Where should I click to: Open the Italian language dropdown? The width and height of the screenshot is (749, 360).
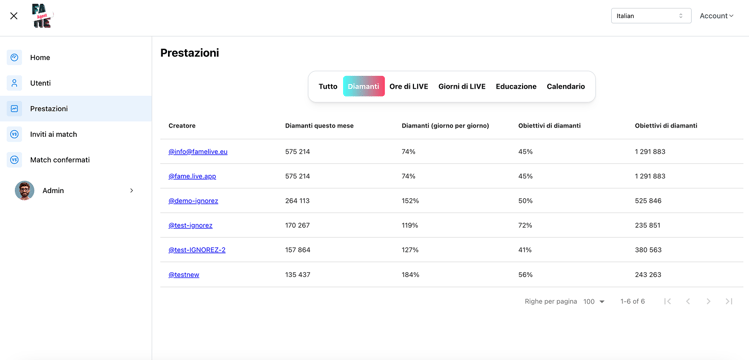[651, 16]
